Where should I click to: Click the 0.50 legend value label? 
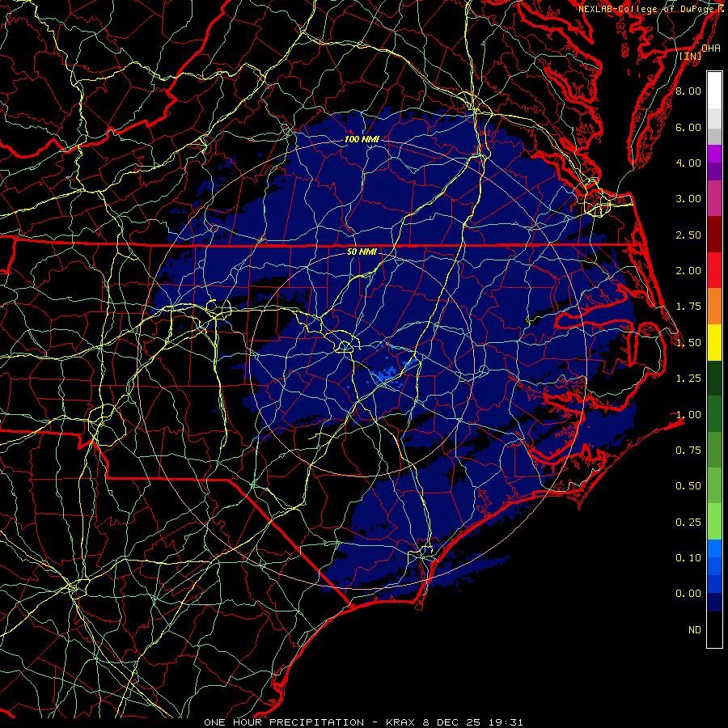click(688, 486)
